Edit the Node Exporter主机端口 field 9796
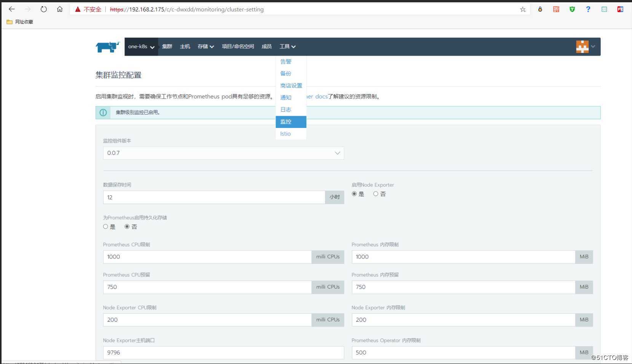 click(223, 353)
